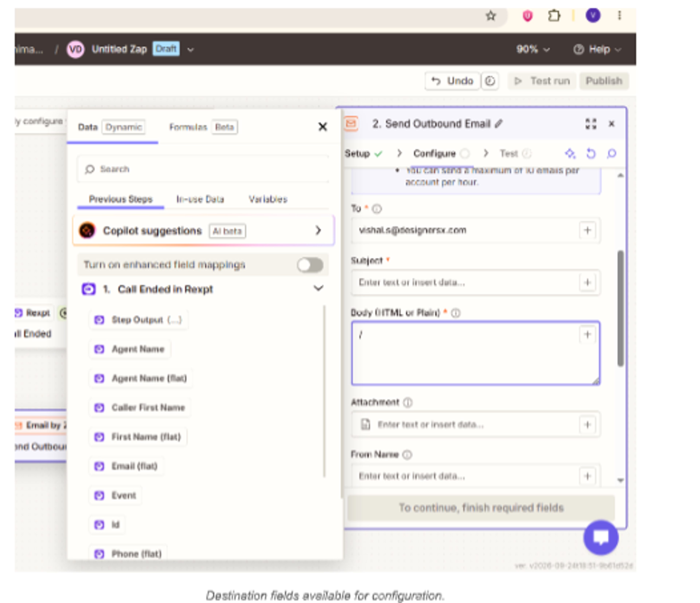
Task: Toggle enhanced field mappings switch
Action: click(310, 265)
